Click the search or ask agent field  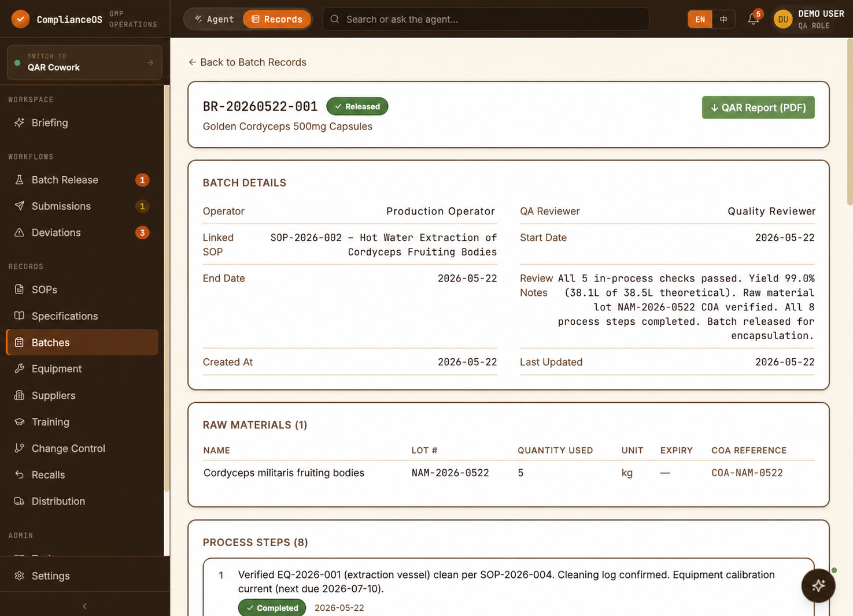(486, 19)
